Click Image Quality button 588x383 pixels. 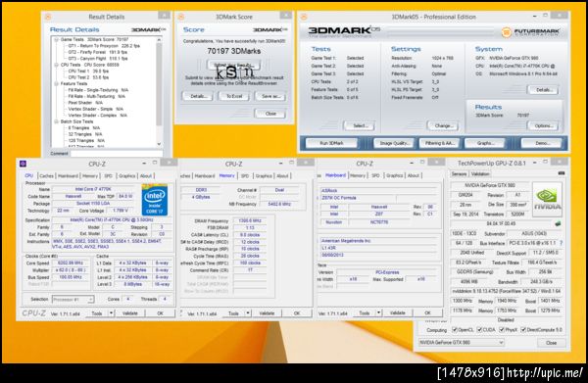point(394,143)
